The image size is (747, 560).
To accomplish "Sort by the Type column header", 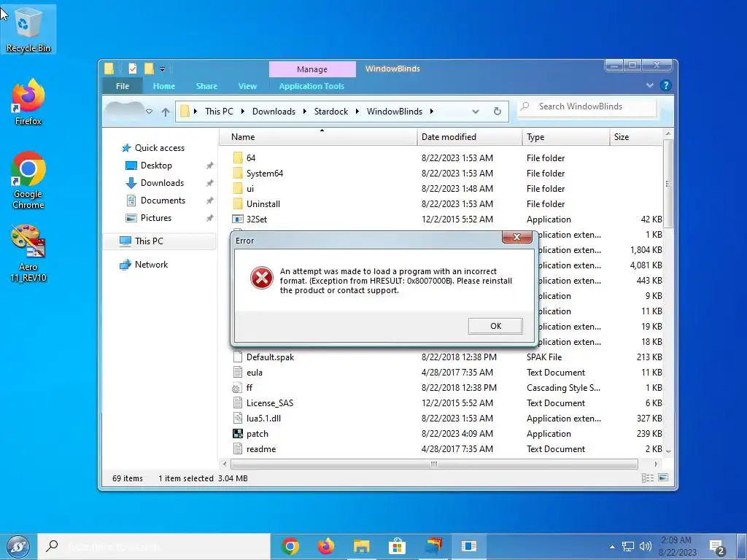I will coord(566,137).
